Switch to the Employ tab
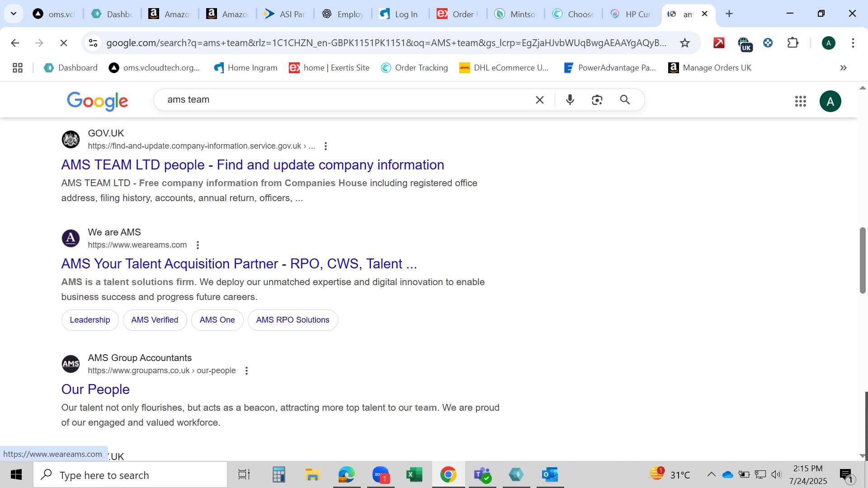The width and height of the screenshot is (868, 488). [x=343, y=14]
